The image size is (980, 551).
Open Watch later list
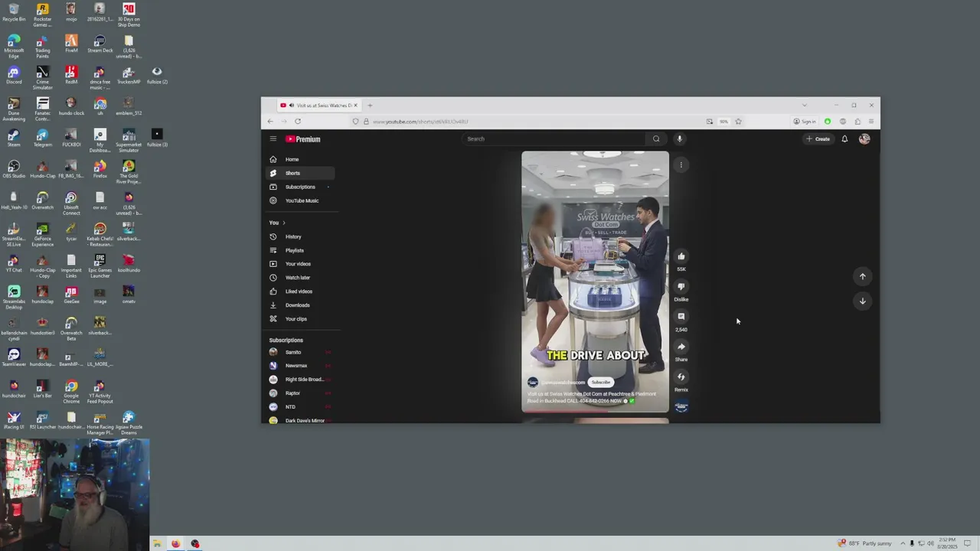click(x=300, y=278)
